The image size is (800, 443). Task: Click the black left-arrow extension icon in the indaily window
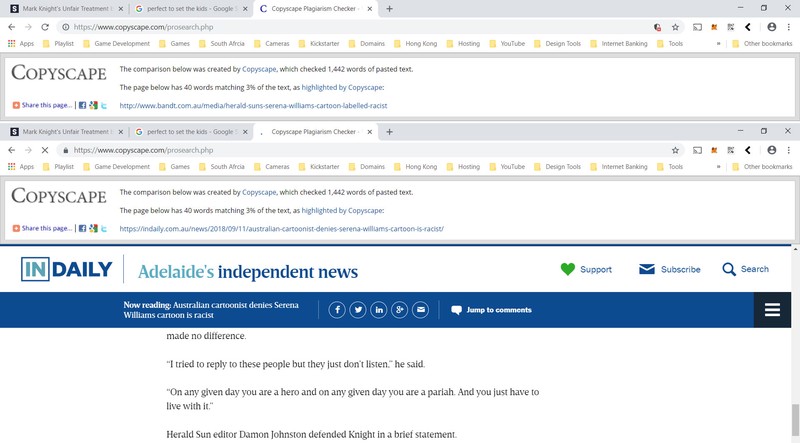click(x=747, y=150)
